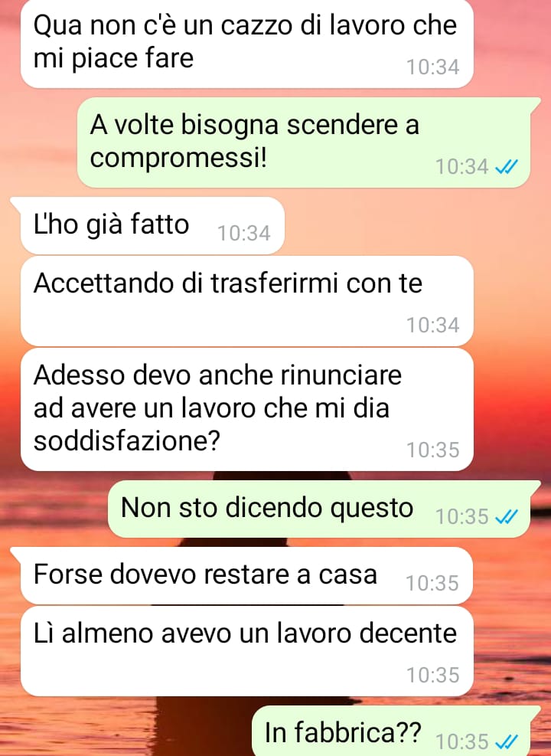This screenshot has height=756, width=551.
Task: Select the 'Accettando di trasferirmi con te' message
Action: (246, 301)
